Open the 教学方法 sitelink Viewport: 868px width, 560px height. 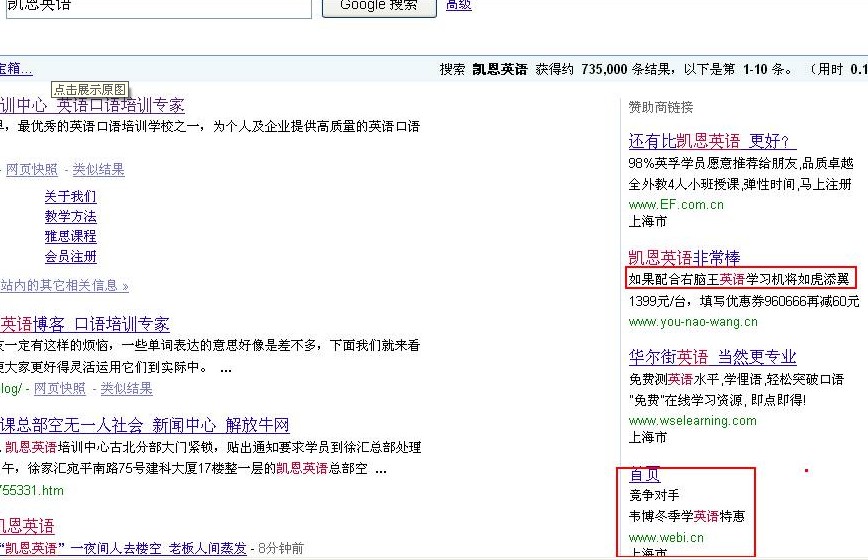tap(70, 216)
